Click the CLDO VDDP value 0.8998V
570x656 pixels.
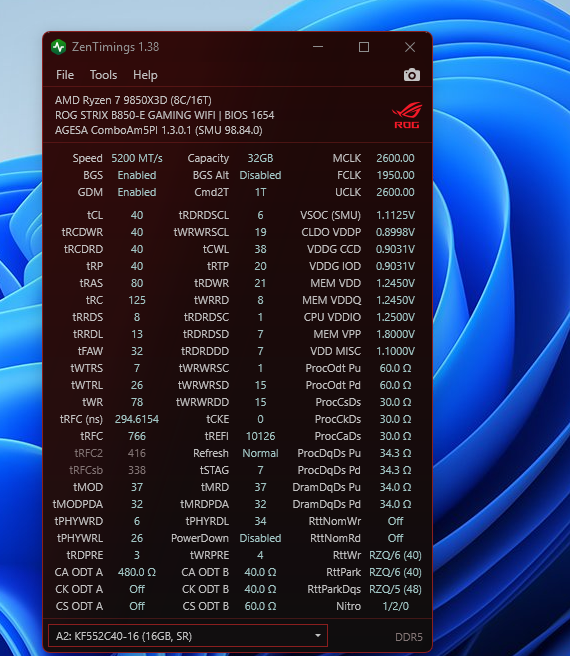(395, 232)
